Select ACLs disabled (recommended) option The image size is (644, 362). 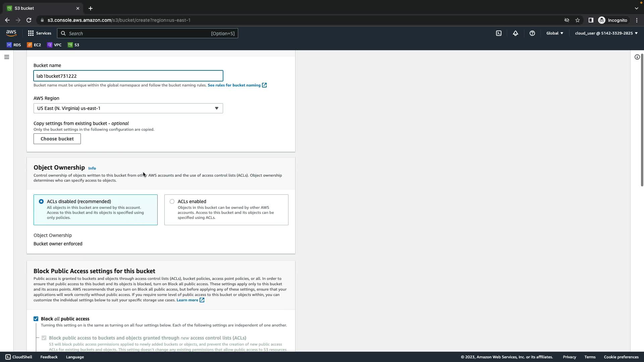pyautogui.click(x=41, y=201)
